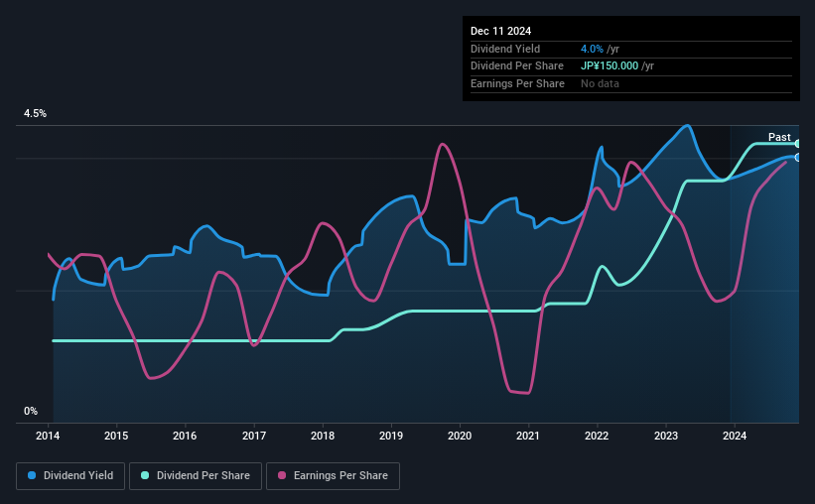The width and height of the screenshot is (815, 504).
Task: Select the 2020 axis label
Action: click(460, 436)
